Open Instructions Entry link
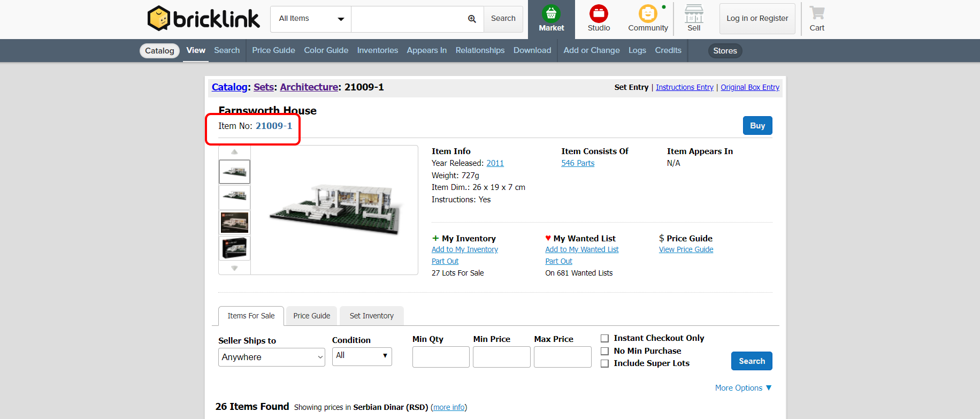 pos(685,87)
